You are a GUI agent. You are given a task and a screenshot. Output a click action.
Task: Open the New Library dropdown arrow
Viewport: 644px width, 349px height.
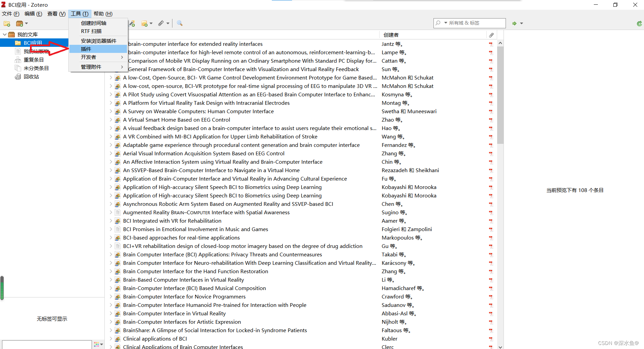[x=26, y=24]
